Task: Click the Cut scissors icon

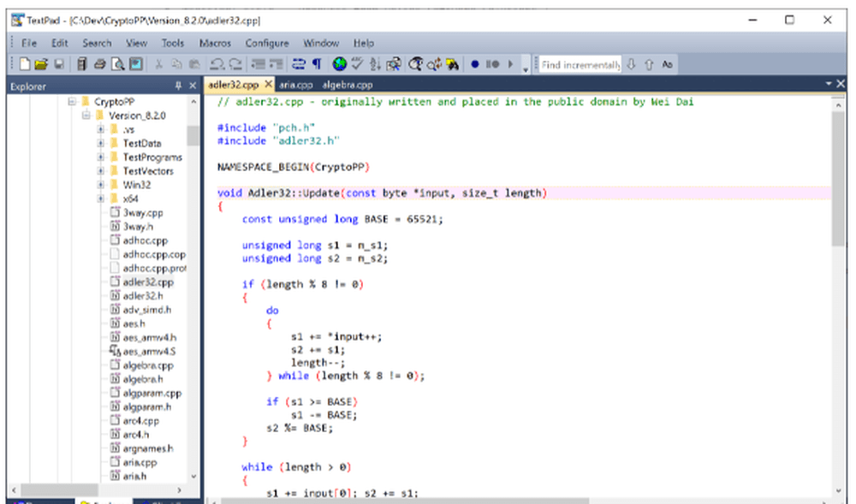Action: (x=159, y=64)
